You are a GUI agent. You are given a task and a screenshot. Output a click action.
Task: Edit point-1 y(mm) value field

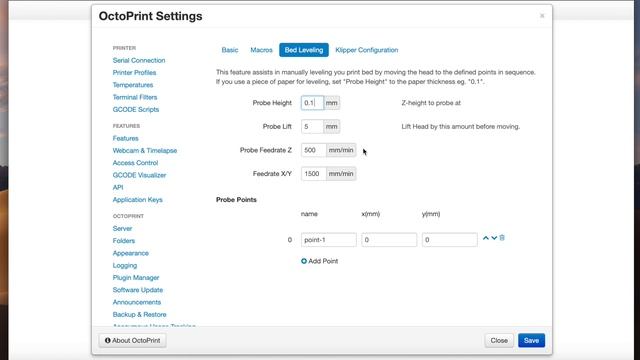click(449, 240)
